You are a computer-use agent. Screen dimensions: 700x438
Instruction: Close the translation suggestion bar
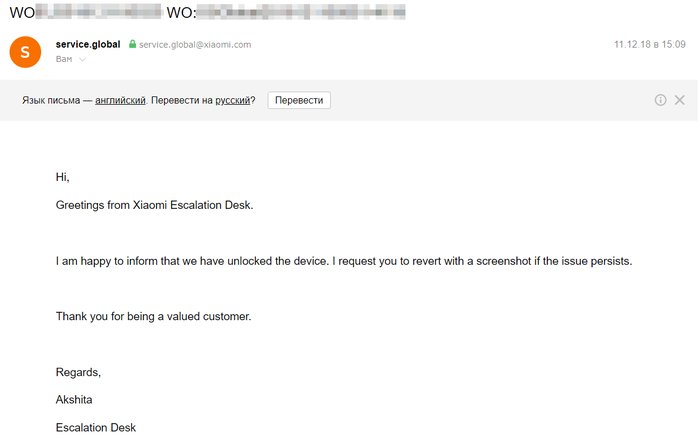coord(680,100)
